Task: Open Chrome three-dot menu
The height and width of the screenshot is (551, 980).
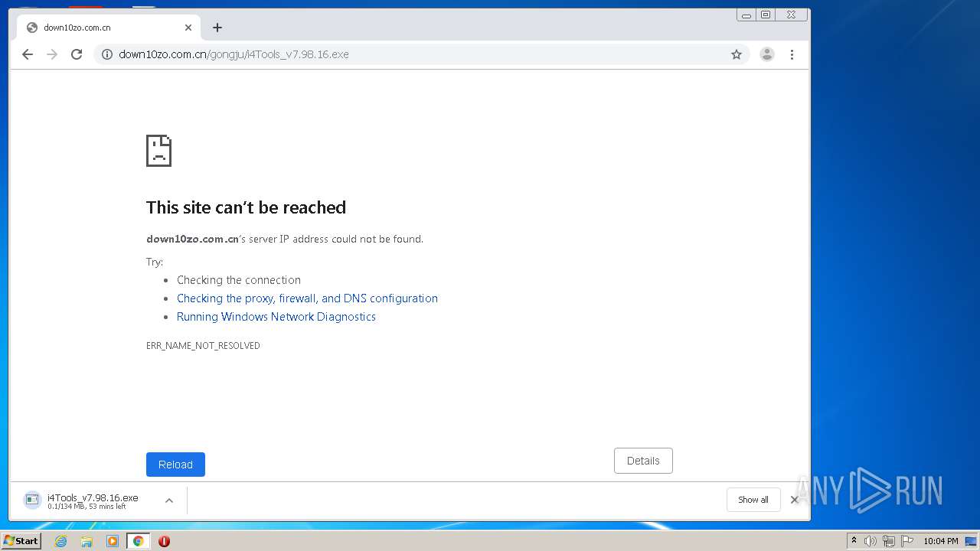Action: click(x=792, y=54)
